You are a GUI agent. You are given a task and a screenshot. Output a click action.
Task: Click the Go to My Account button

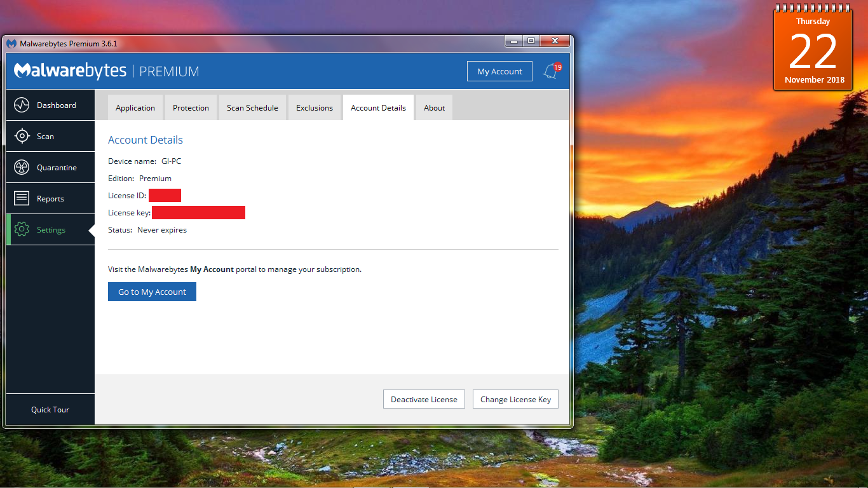pyautogui.click(x=152, y=292)
